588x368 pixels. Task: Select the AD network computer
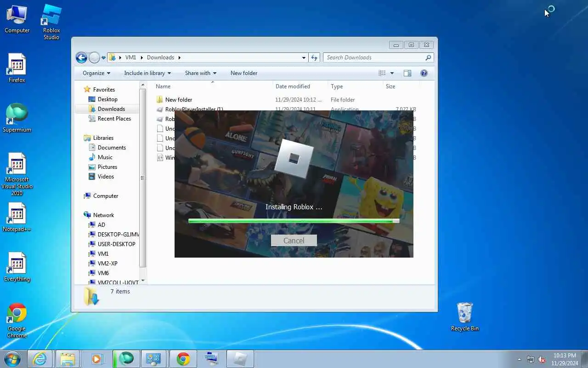pyautogui.click(x=101, y=225)
